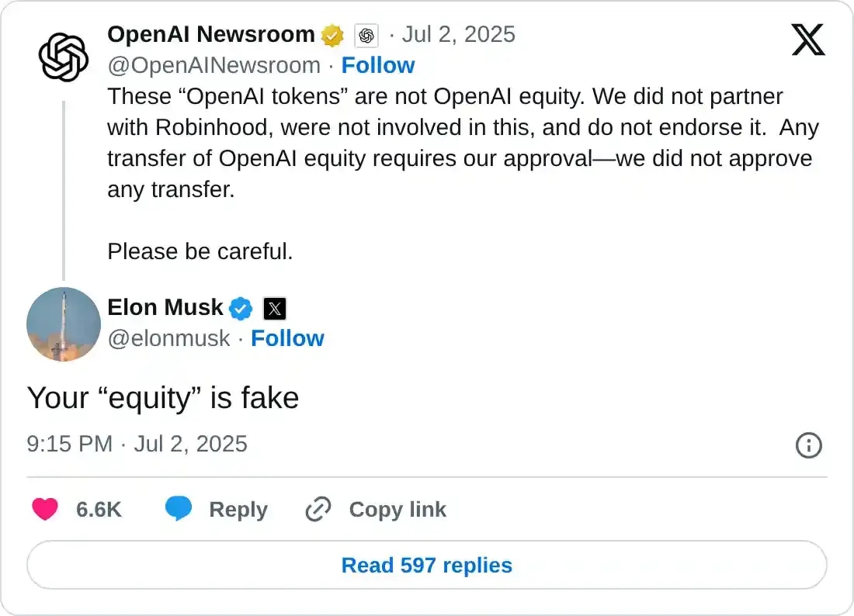Click the X logo in the top corner

(808, 39)
